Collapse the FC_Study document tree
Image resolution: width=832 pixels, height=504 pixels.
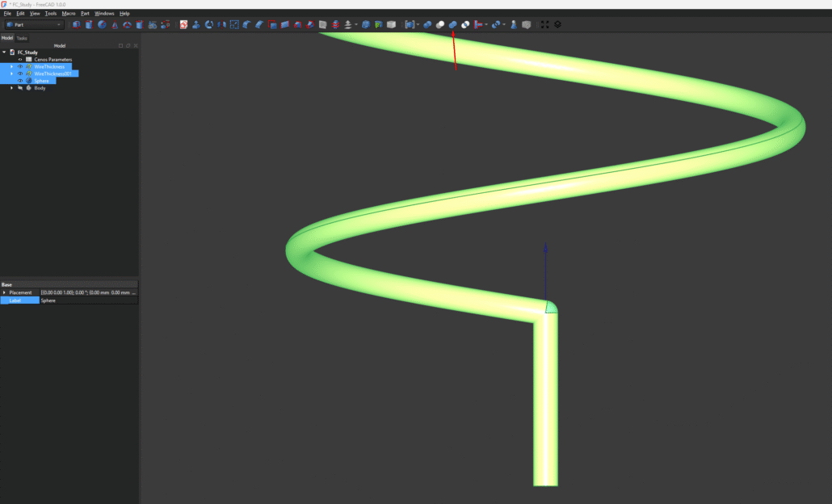point(5,52)
